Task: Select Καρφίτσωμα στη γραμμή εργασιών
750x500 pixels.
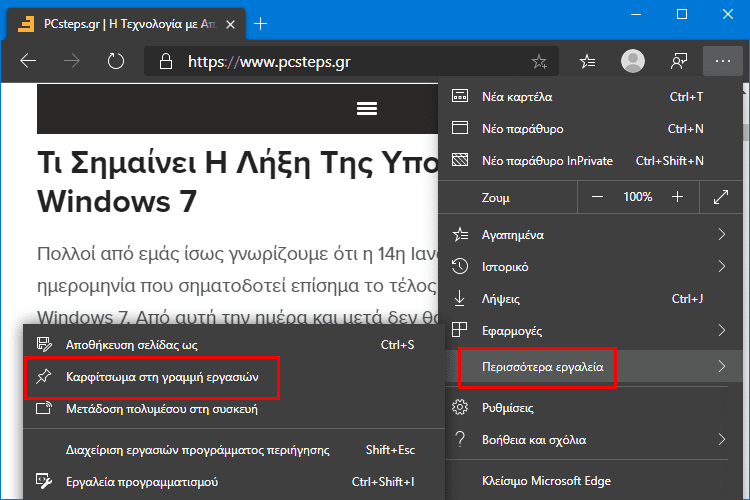Action: pos(234,377)
